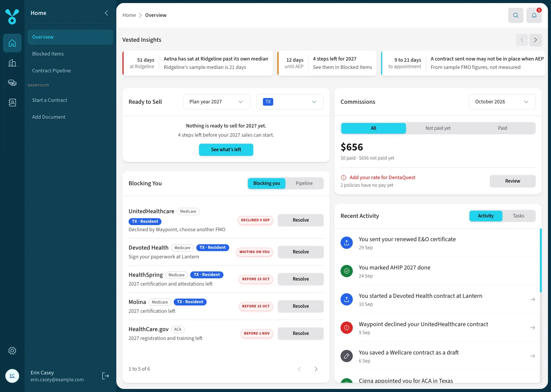The width and height of the screenshot is (551, 392).
Task: Show next Vested Insights card
Action: (x=536, y=40)
